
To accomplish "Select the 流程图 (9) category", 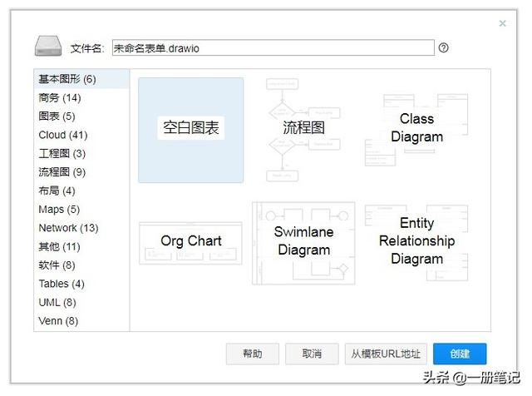I will [62, 172].
